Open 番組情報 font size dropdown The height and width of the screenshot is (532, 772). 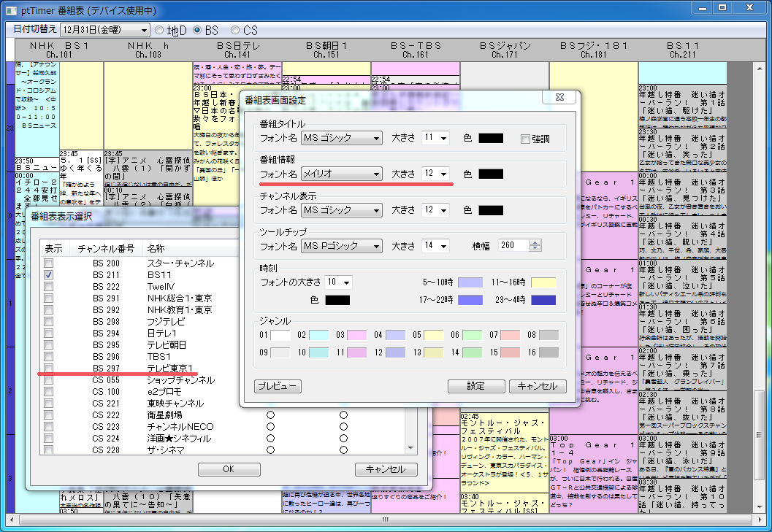coord(435,174)
